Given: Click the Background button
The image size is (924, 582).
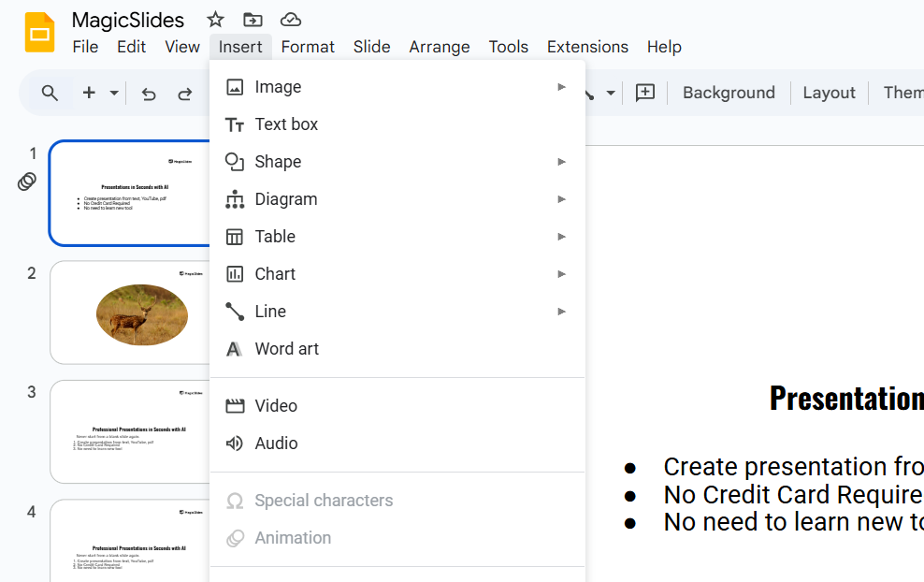Looking at the screenshot, I should [x=729, y=93].
